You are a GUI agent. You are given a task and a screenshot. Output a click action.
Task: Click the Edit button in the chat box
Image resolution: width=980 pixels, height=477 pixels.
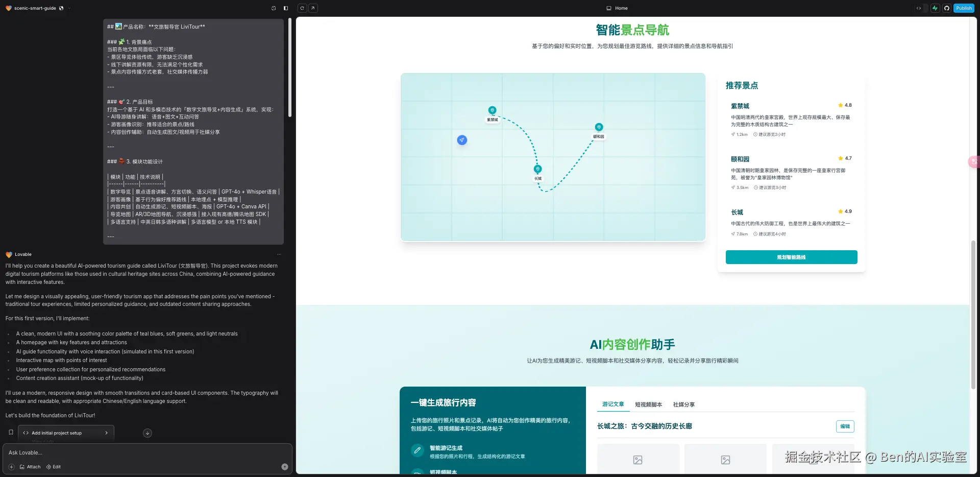54,467
